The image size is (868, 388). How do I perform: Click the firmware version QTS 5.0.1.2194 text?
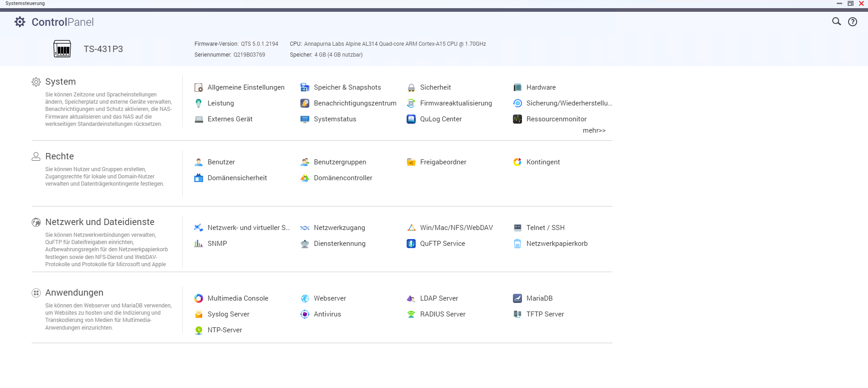[259, 44]
